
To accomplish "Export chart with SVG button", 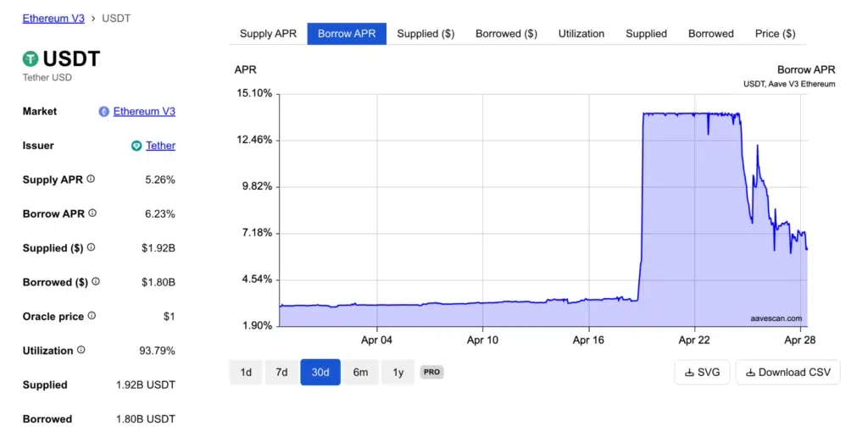I will (x=702, y=373).
